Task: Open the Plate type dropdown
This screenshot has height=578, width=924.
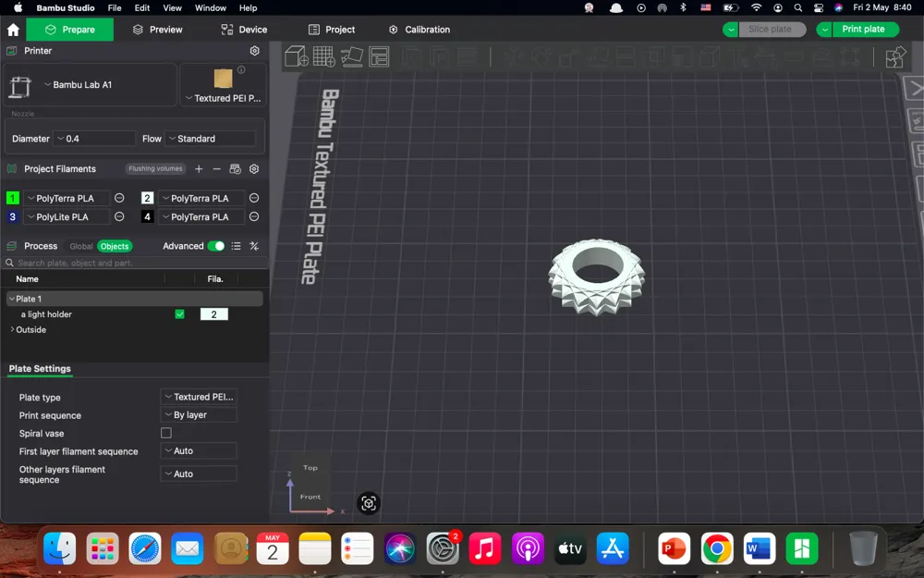Action: (199, 397)
